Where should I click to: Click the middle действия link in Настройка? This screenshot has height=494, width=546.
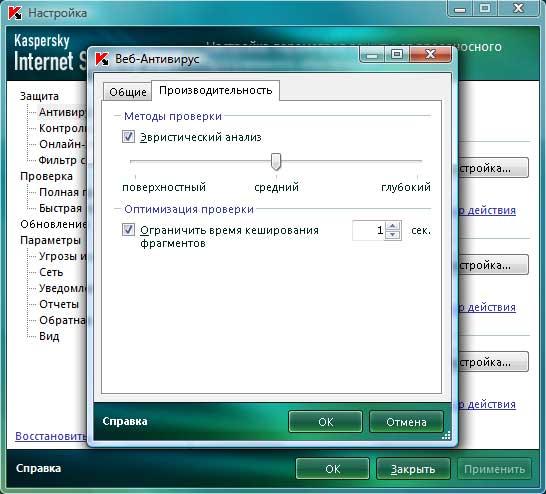(488, 307)
